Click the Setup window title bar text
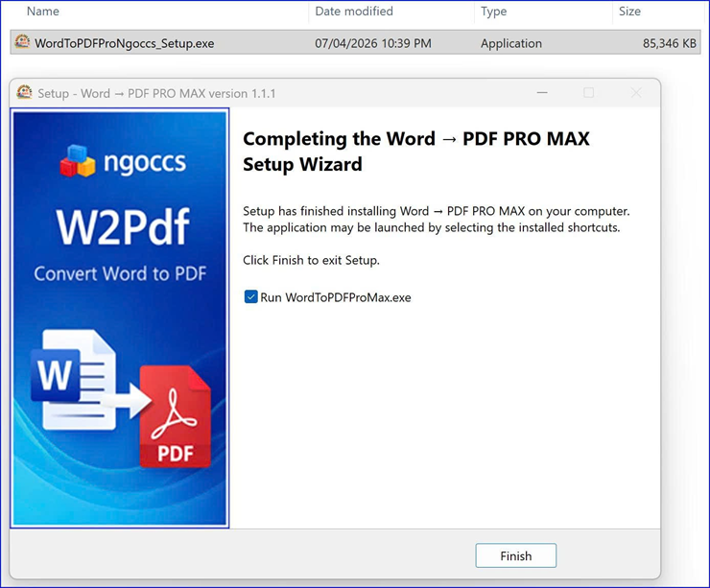The height and width of the screenshot is (588, 710). point(156,93)
